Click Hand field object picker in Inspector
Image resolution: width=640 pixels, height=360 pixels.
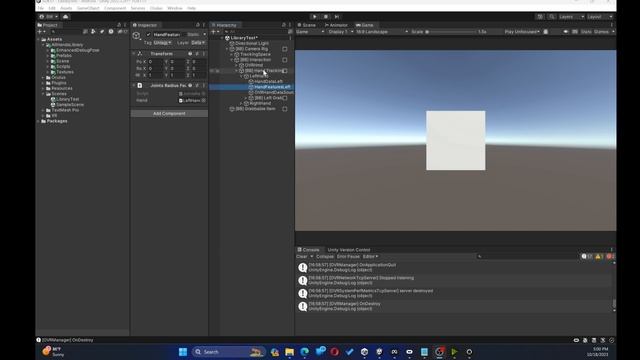(203, 100)
